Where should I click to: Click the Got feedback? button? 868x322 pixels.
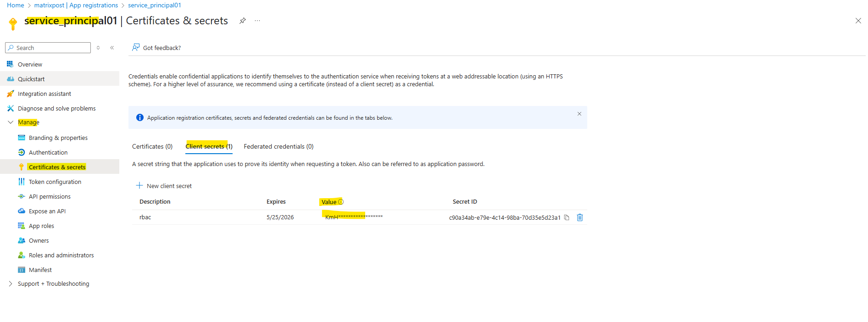[x=156, y=48]
